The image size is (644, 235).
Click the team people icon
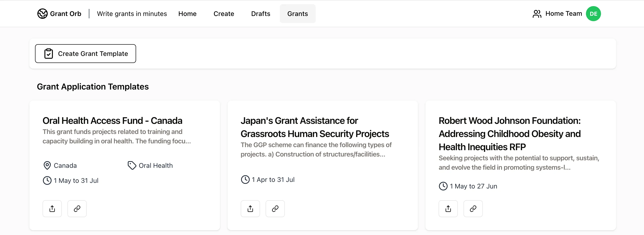pos(537,14)
